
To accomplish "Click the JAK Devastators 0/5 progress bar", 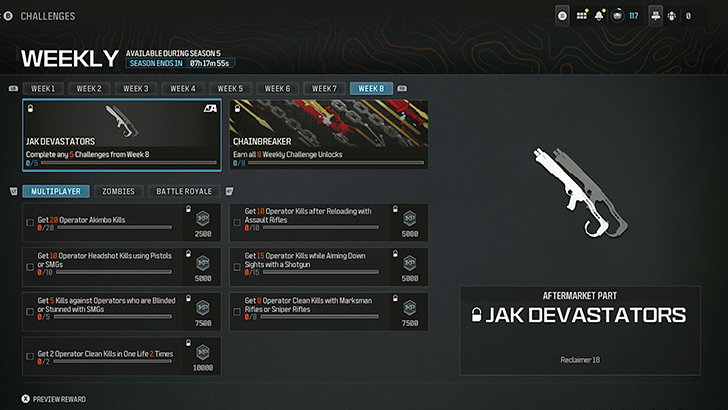I will 129,163.
